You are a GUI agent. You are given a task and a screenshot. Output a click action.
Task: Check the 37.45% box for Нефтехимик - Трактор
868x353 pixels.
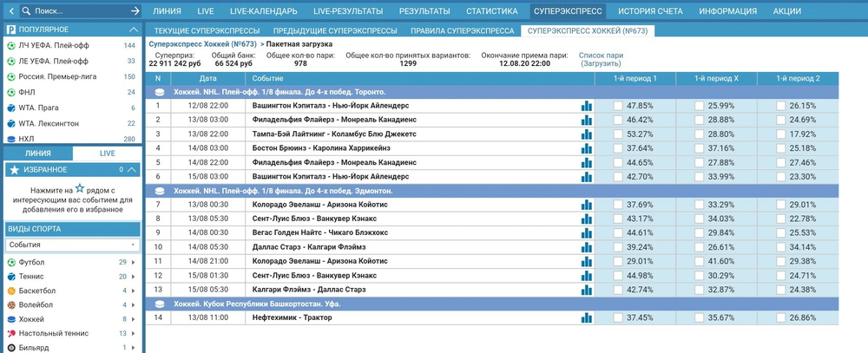click(618, 317)
